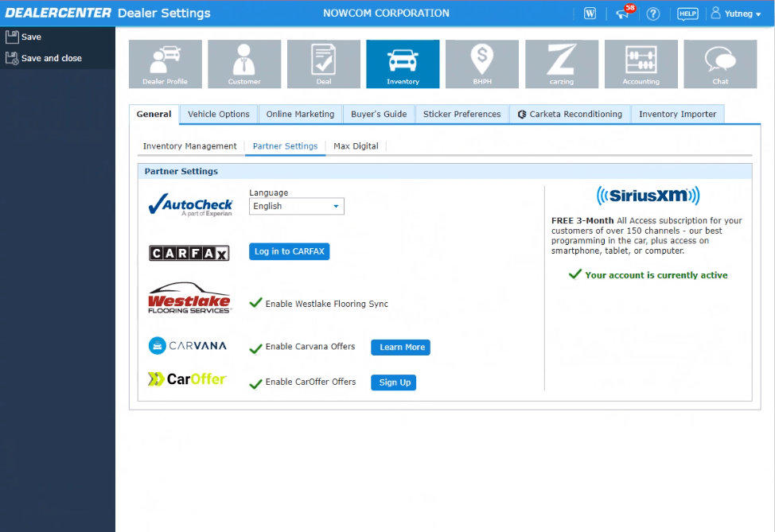Click the Westlake Flooring Services logo
Screen dimensions: 775x532
[190, 298]
